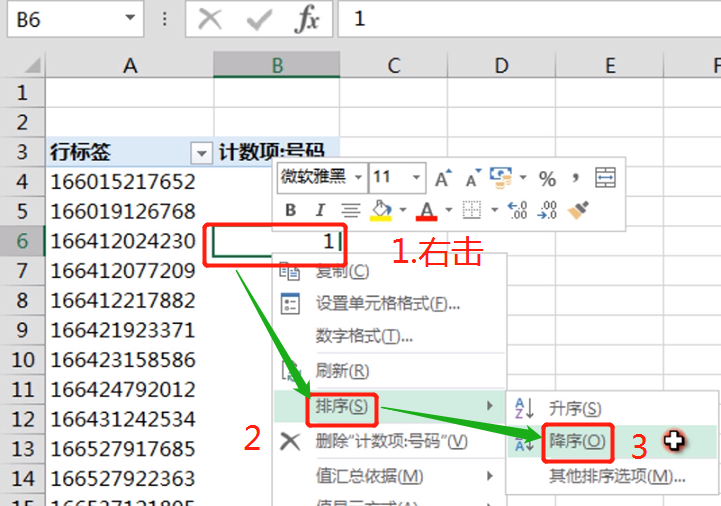Open 其他排序选项(M)... dialog

[612, 476]
